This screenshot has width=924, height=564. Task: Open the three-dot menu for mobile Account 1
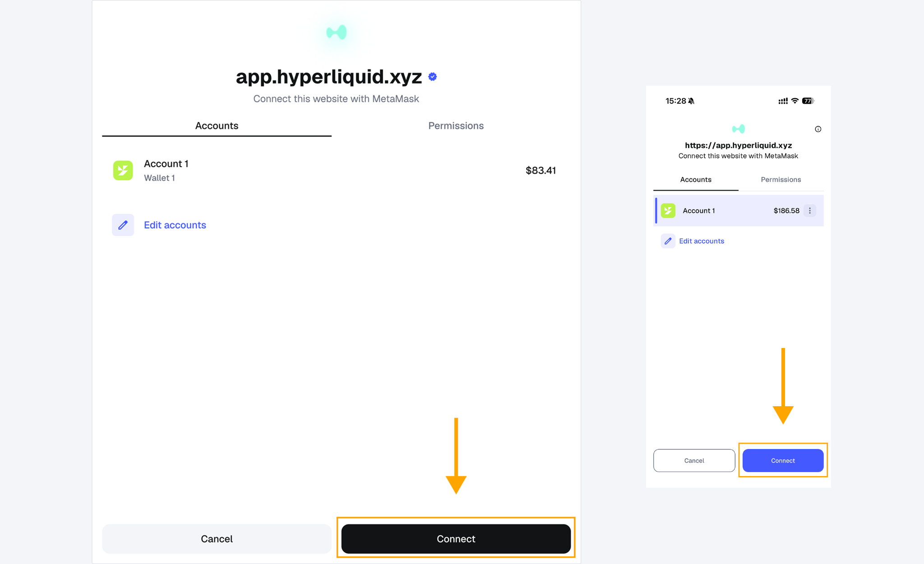pos(810,211)
